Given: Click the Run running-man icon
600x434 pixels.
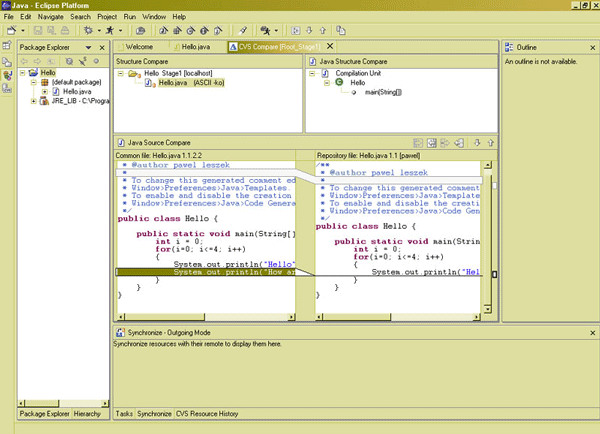Looking at the screenshot, I should (x=110, y=30).
